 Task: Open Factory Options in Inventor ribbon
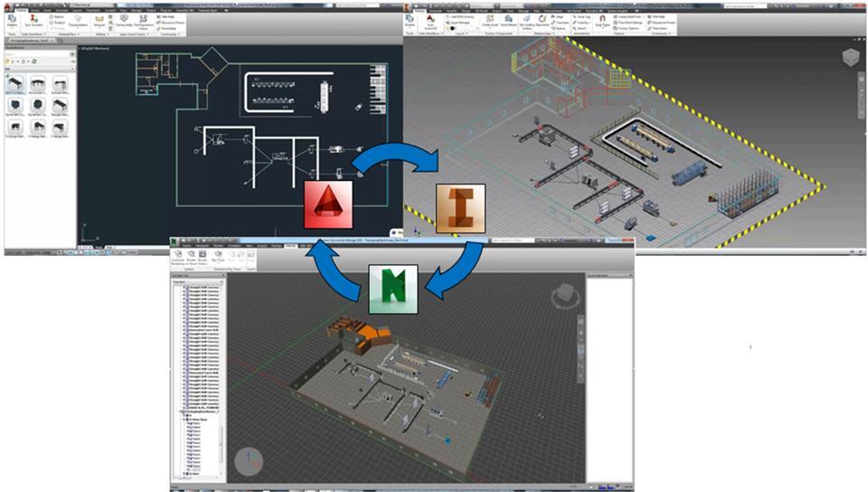tap(626, 28)
